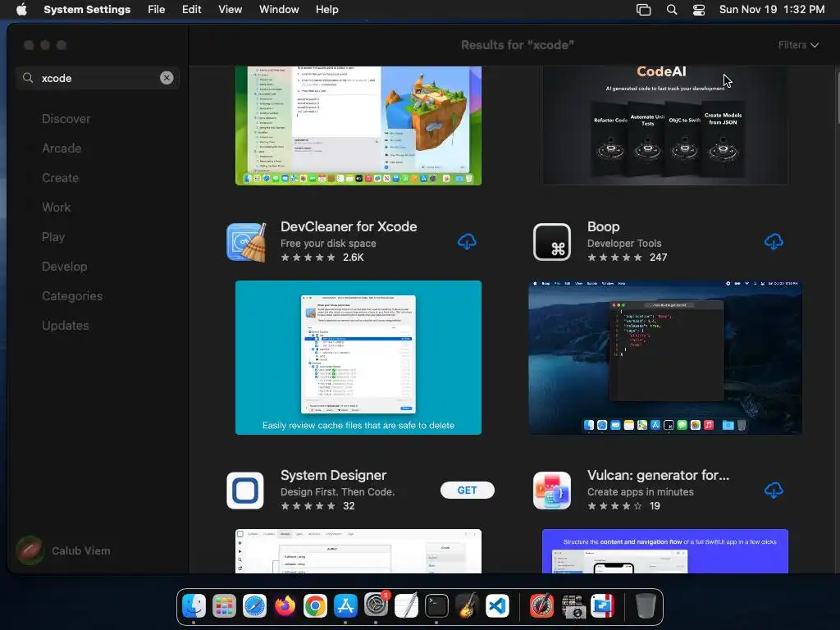The image size is (840, 630).
Task: Click the DevCleaner 2.6K star rating
Action: pos(322,258)
